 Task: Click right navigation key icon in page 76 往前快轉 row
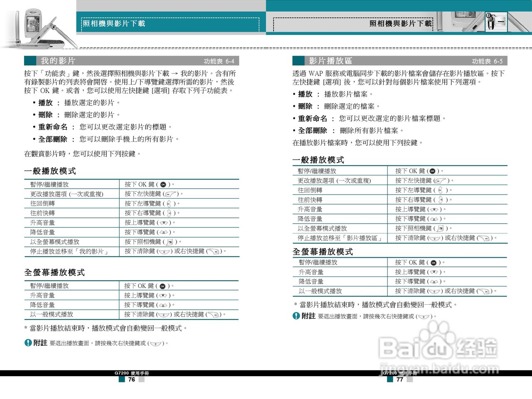[x=169, y=213]
